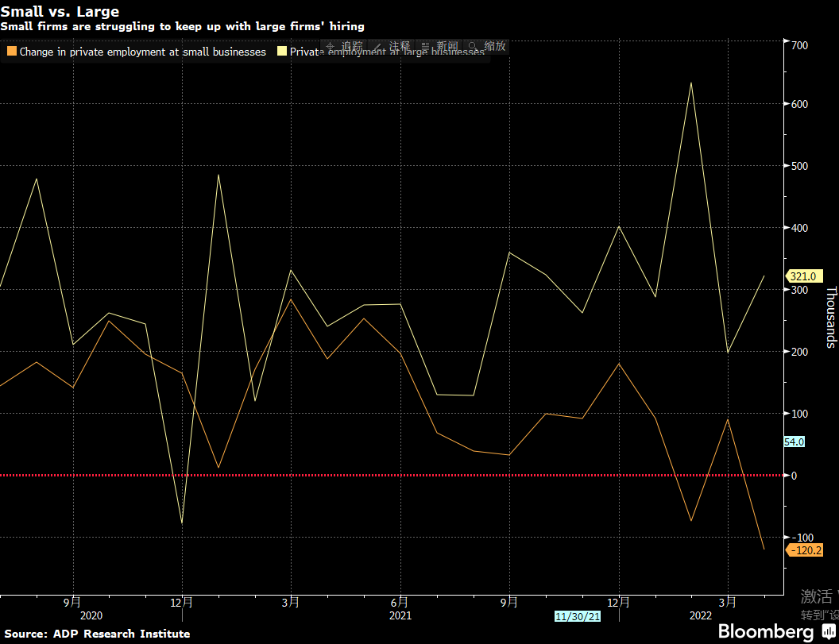Click the 2021 year label on axis
The height and width of the screenshot is (644, 839).
point(400,615)
